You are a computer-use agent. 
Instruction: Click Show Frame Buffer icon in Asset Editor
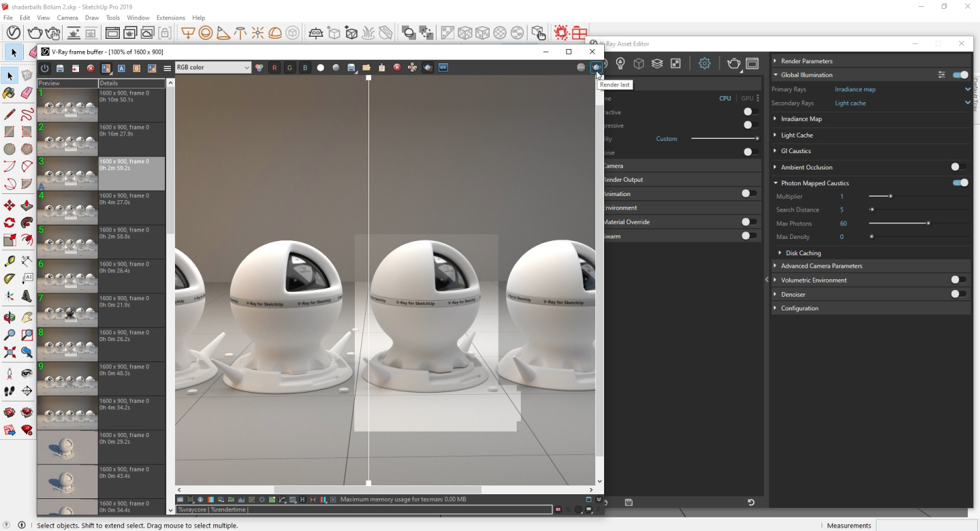(753, 63)
